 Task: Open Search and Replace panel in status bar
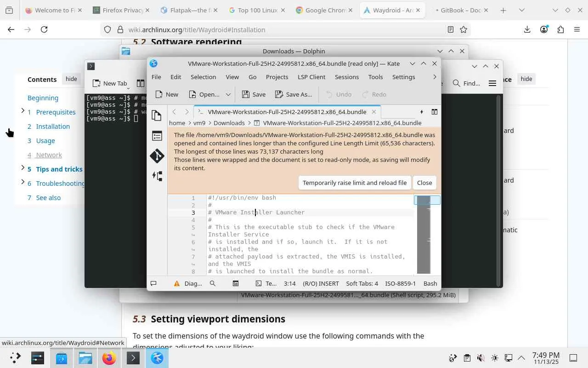213,283
